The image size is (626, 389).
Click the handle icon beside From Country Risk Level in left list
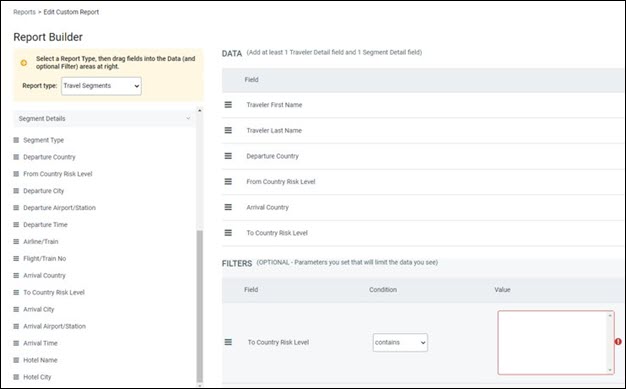point(16,174)
